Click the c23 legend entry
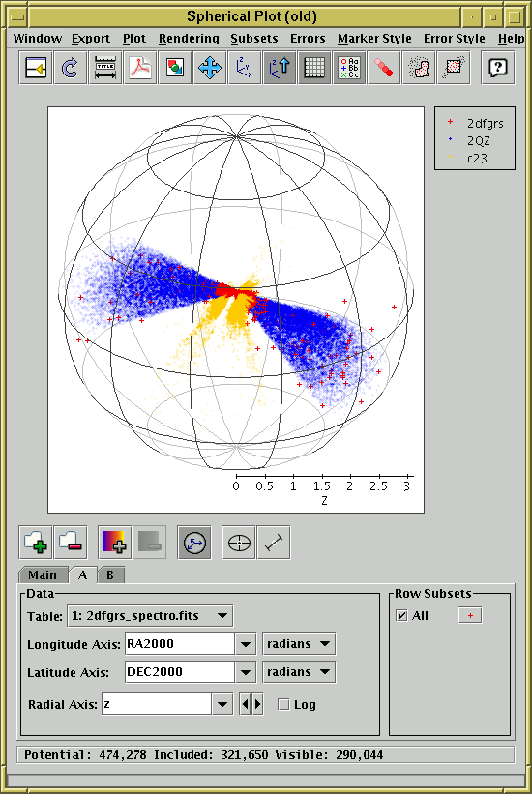This screenshot has width=532, height=794. click(x=467, y=158)
